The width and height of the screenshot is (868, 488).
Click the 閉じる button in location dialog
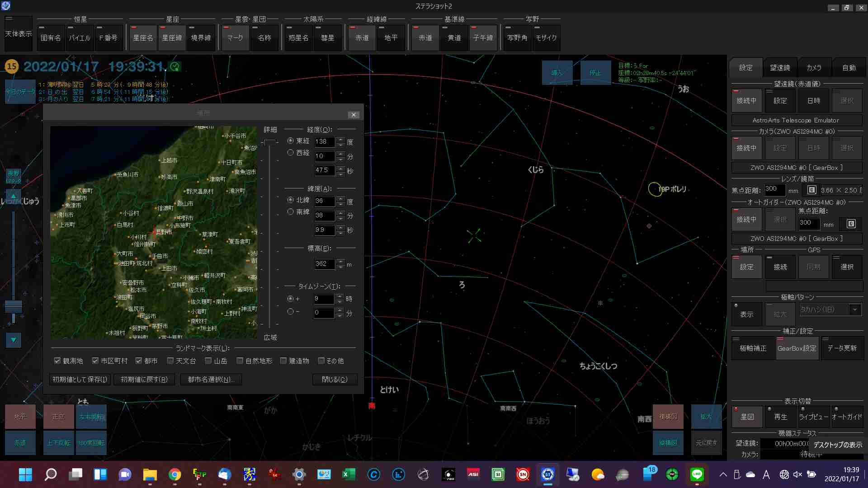point(335,380)
